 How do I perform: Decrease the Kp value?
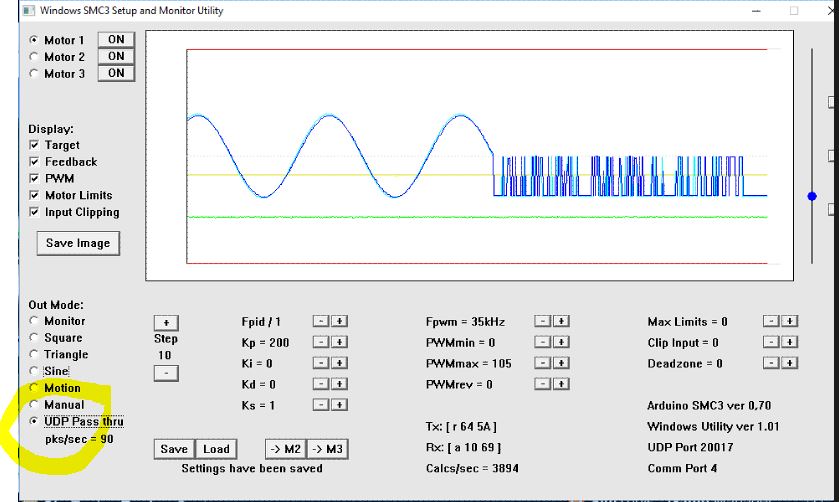click(321, 342)
